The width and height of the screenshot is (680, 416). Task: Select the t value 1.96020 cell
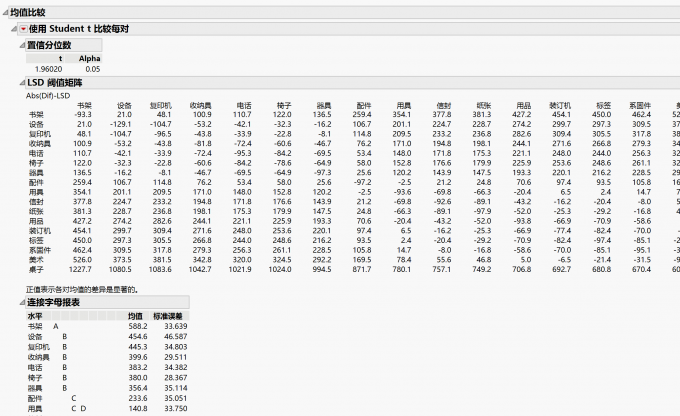tap(48, 69)
